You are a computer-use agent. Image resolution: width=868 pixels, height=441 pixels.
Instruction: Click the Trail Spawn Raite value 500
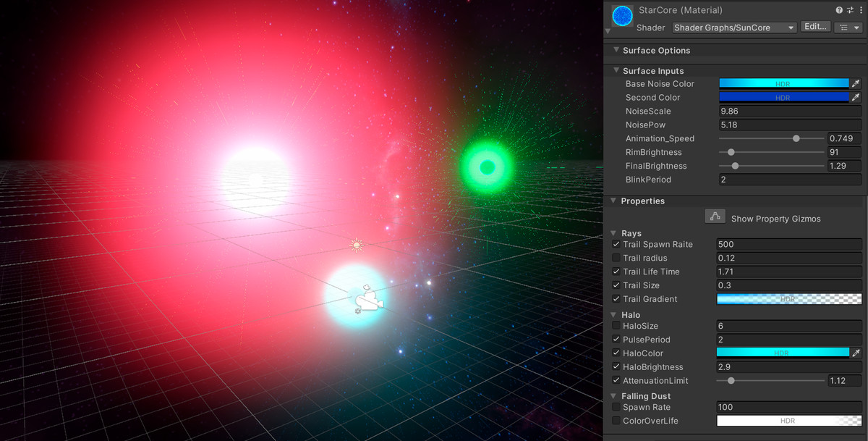[789, 245]
